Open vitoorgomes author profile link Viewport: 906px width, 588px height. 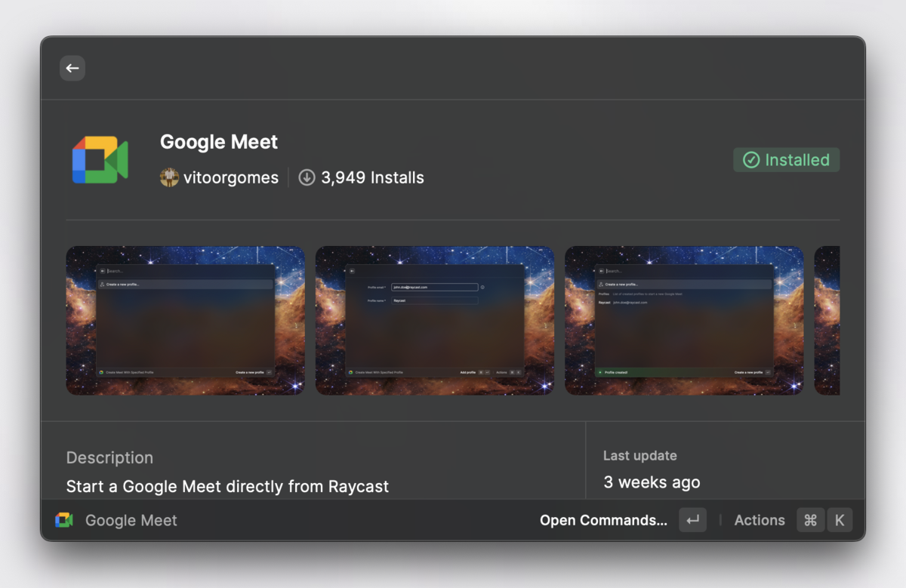tap(231, 178)
